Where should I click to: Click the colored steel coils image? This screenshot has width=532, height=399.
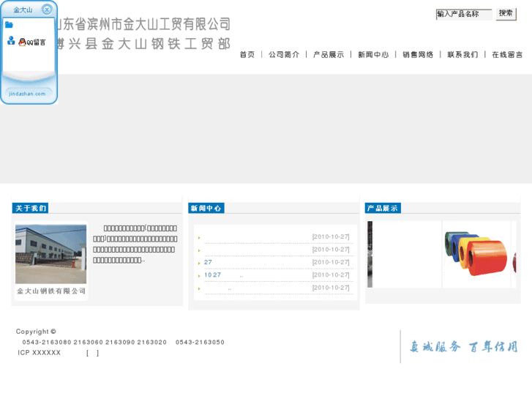coord(477,254)
